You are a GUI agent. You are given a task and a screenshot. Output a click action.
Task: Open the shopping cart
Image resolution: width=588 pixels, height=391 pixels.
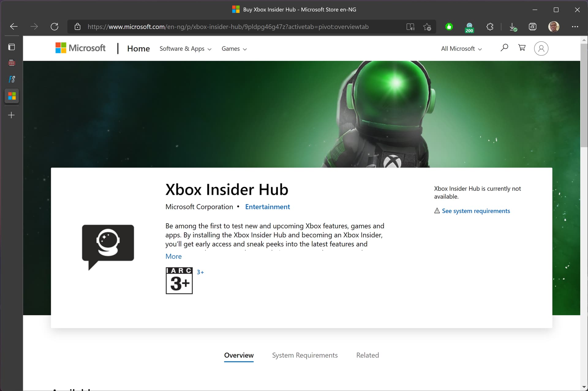(x=522, y=47)
